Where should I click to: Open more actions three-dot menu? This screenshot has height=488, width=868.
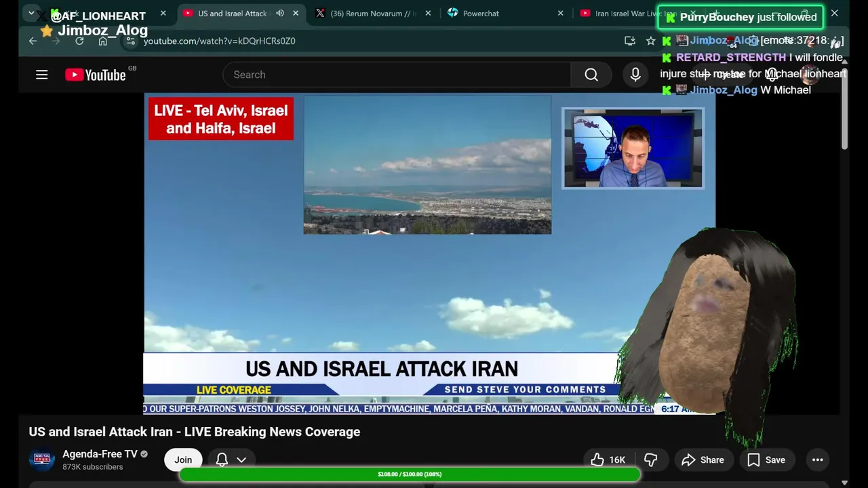[818, 460]
